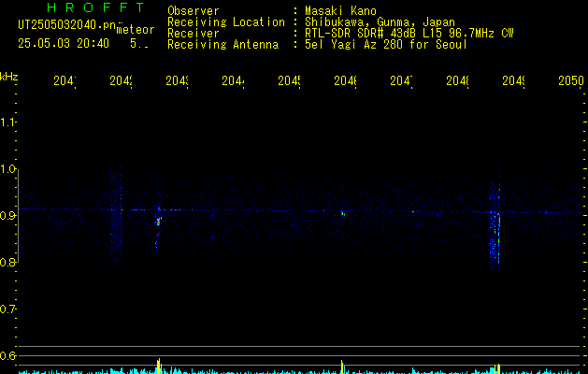
Task: Click the kHz axis unit label
Action: (x=8, y=77)
